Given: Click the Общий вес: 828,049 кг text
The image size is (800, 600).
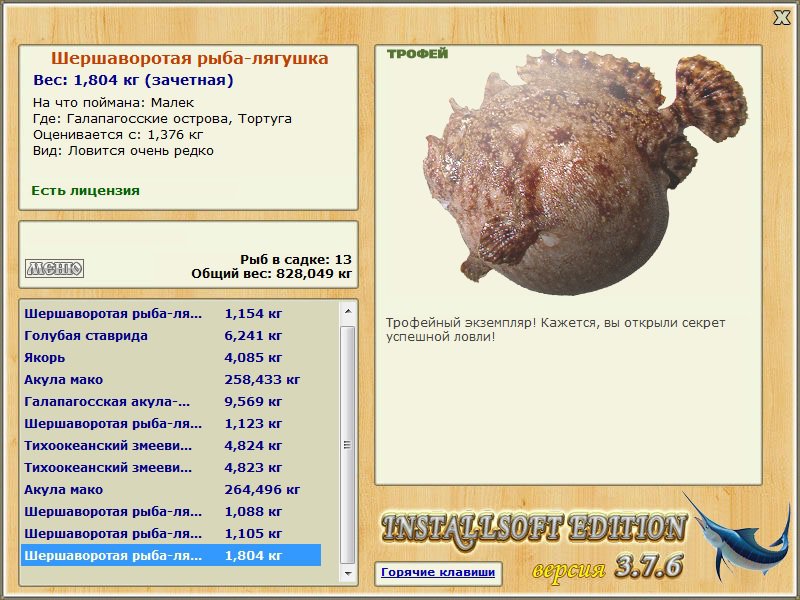Looking at the screenshot, I should coord(271,273).
